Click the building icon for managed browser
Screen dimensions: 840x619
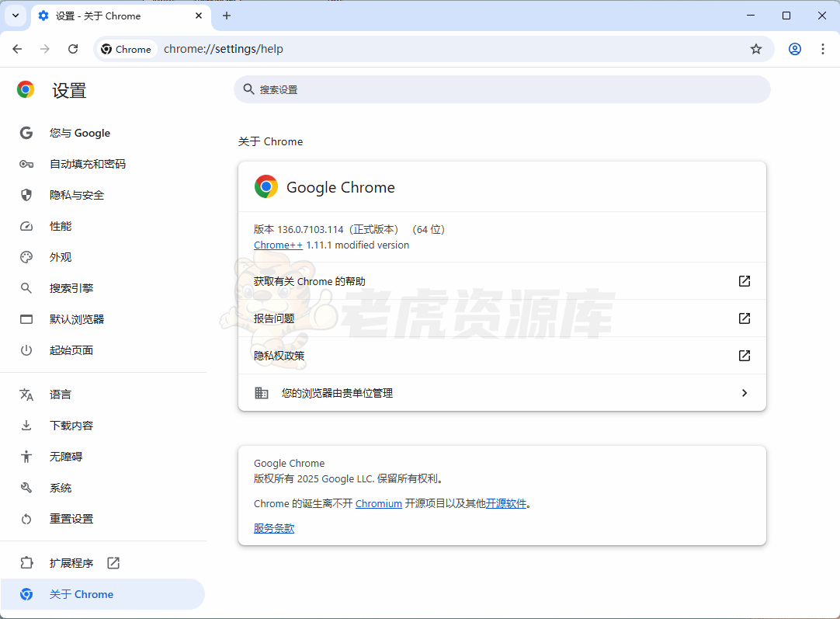coord(261,393)
